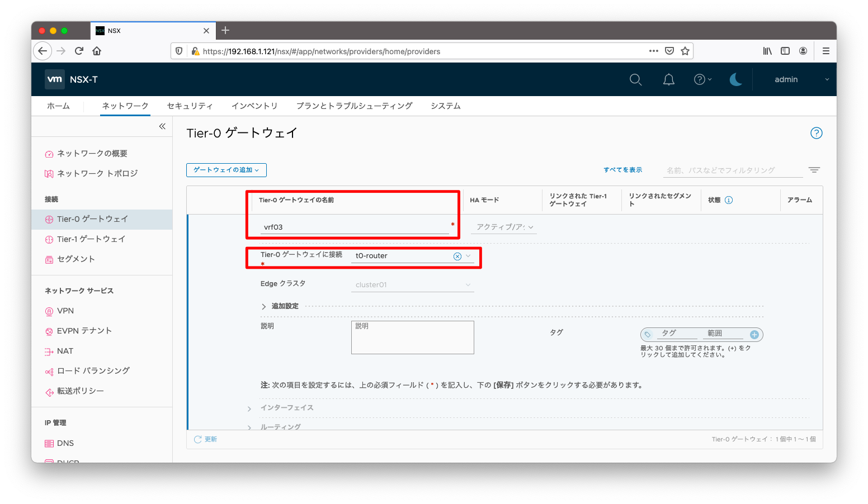Go back in browser history

point(43,51)
